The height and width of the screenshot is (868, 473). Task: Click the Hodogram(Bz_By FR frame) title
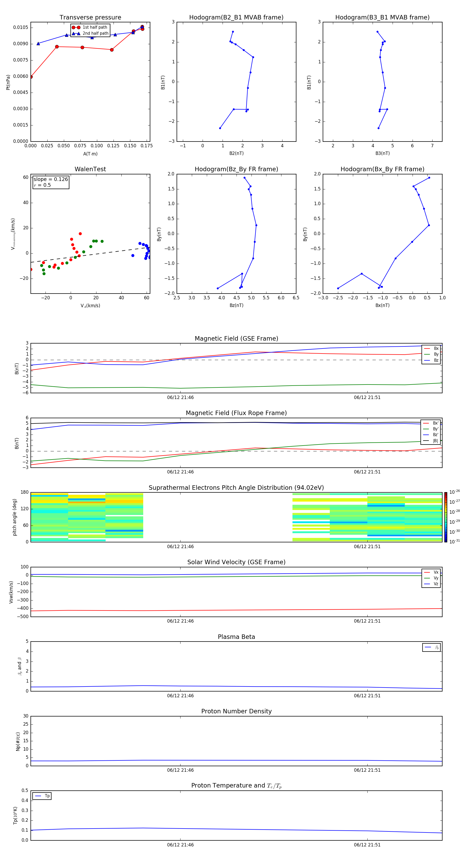[236, 169]
